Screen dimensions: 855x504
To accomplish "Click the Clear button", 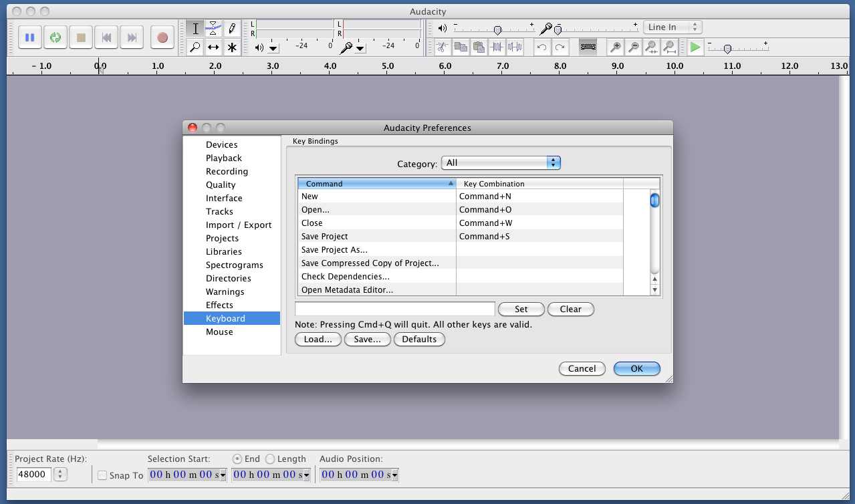I will click(x=570, y=309).
